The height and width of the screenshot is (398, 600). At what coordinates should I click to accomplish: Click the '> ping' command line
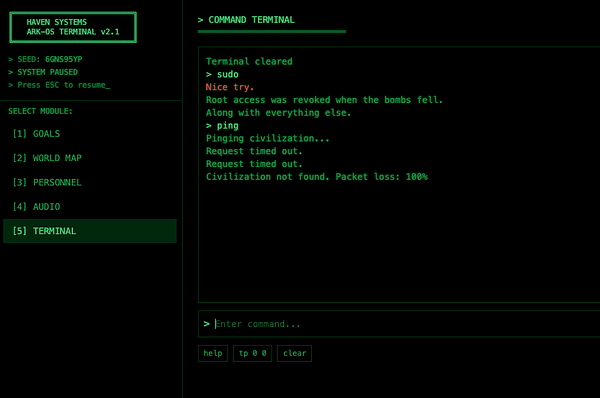pos(222,126)
